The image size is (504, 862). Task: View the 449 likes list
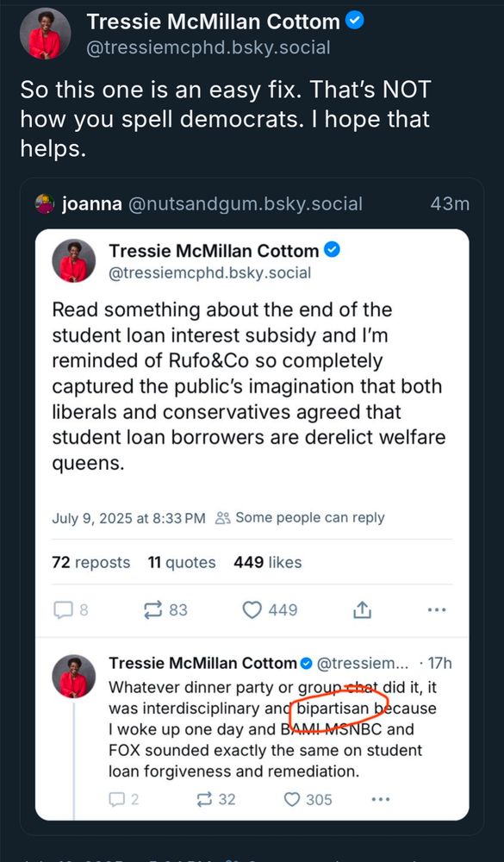click(268, 562)
